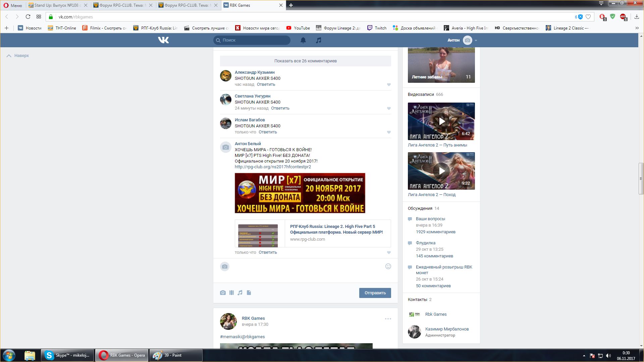
Task: Open Казимир Мирбалонов contact
Action: [447, 329]
